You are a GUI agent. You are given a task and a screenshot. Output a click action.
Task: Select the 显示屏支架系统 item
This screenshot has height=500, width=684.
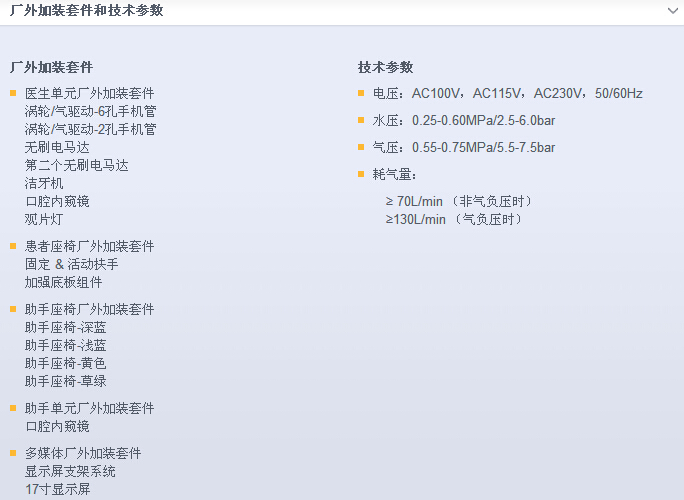70,471
